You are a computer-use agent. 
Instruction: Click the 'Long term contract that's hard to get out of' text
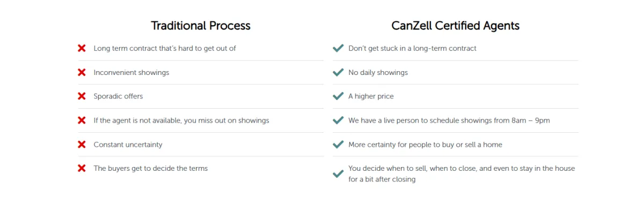point(165,48)
